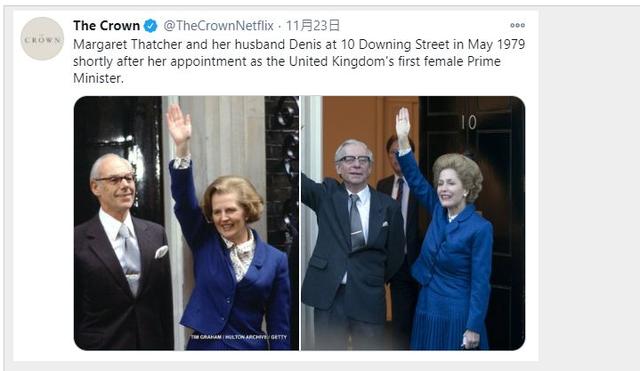The width and height of the screenshot is (640, 371).
Task: Click the final word Minister. of the tweet
Action: click(98, 78)
